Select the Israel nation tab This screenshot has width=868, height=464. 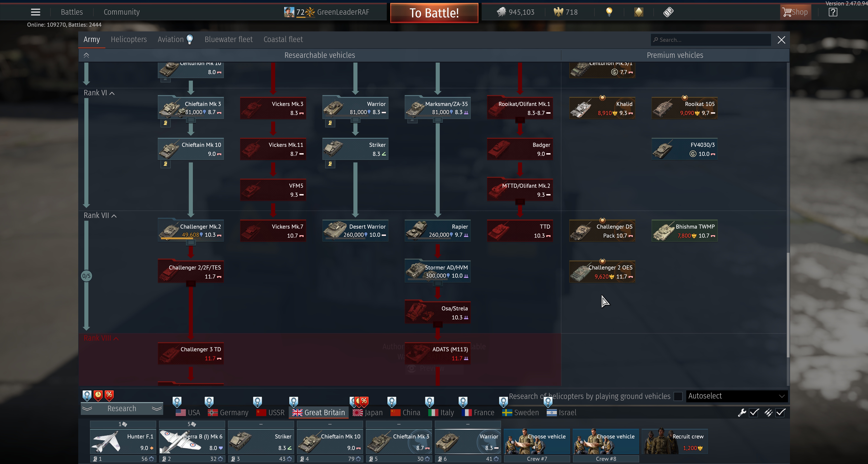561,412
